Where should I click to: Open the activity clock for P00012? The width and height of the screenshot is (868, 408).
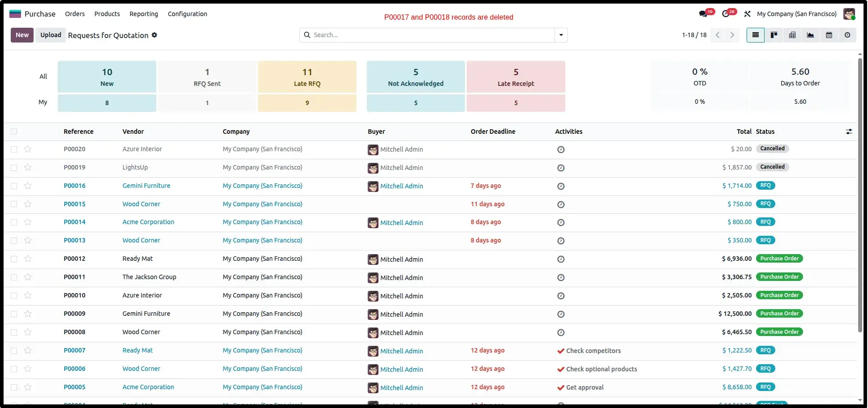click(561, 259)
